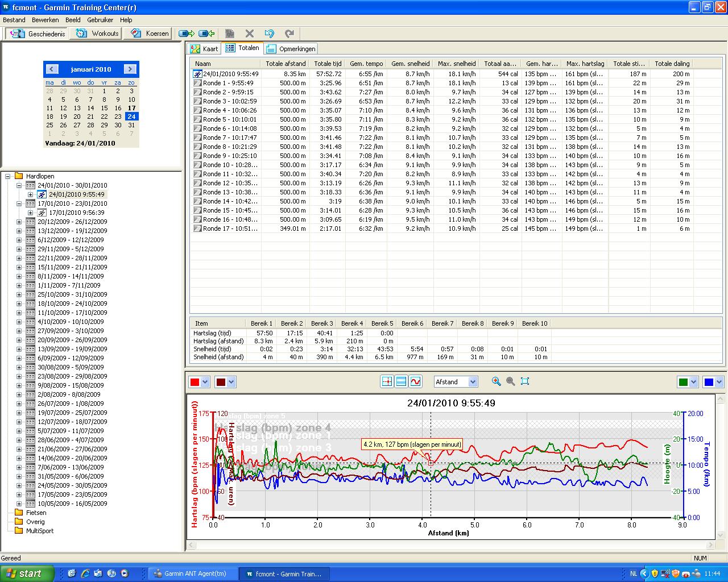Click the NL language indicator in tray
The height and width of the screenshot is (582, 728).
(634, 574)
